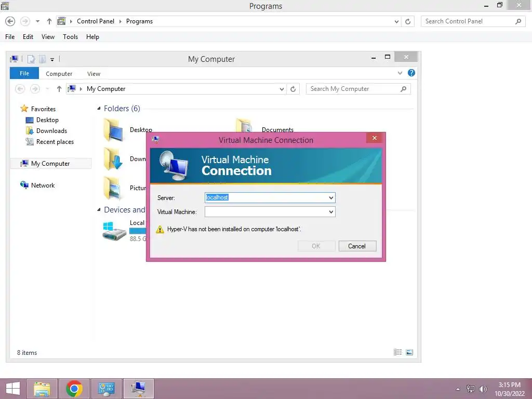This screenshot has width=532, height=399.
Task: Click My Computer breadcrumb in address bar
Action: point(106,88)
